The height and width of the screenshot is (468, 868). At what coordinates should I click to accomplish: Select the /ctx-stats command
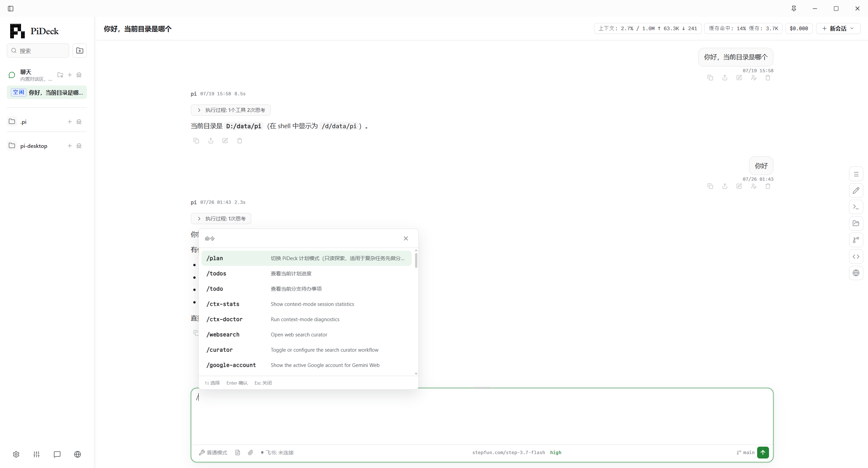[306, 304]
